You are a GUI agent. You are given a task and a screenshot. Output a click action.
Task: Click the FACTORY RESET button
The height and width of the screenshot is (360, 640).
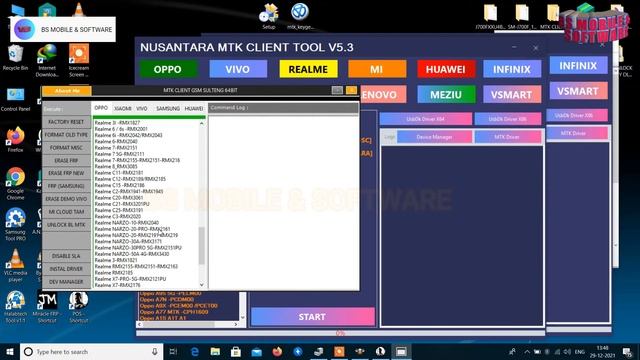click(x=66, y=122)
